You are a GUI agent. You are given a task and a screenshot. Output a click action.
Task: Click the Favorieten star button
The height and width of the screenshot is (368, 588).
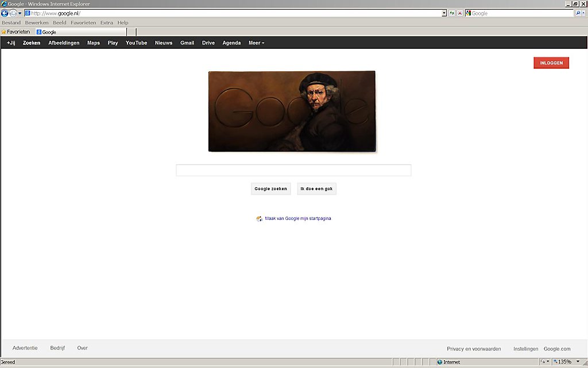(16, 32)
